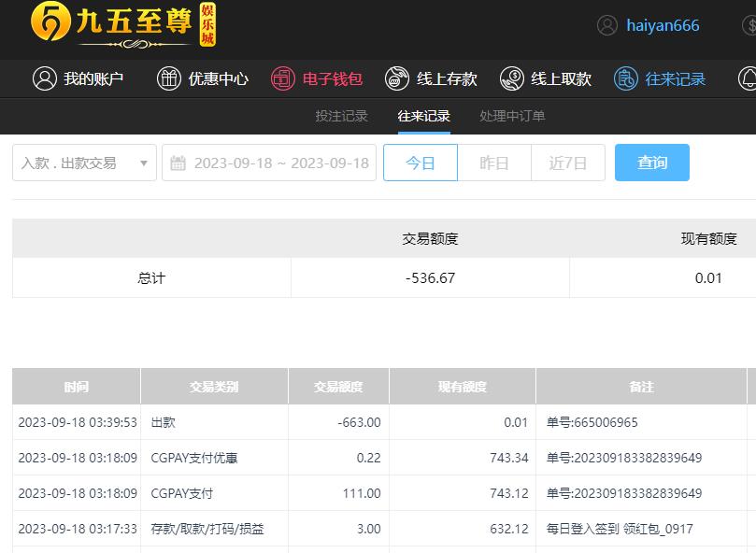Click the 优惠中心 gift icon
This screenshot has width=756, height=553.
click(x=169, y=78)
